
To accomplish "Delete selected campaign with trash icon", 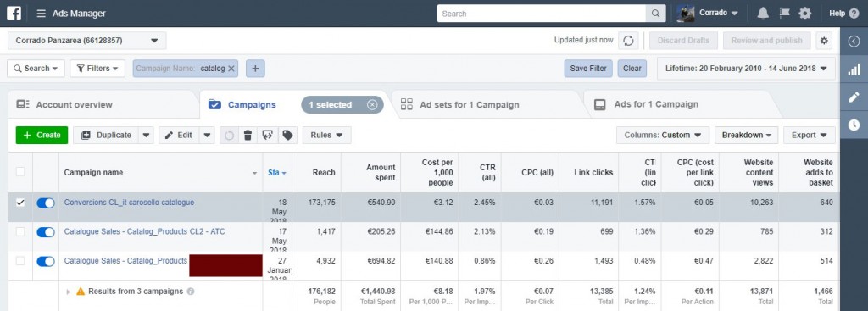I will [x=248, y=135].
